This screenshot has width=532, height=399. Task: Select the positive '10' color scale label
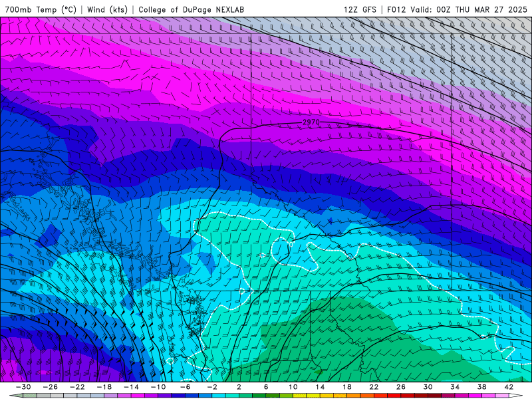point(293,387)
